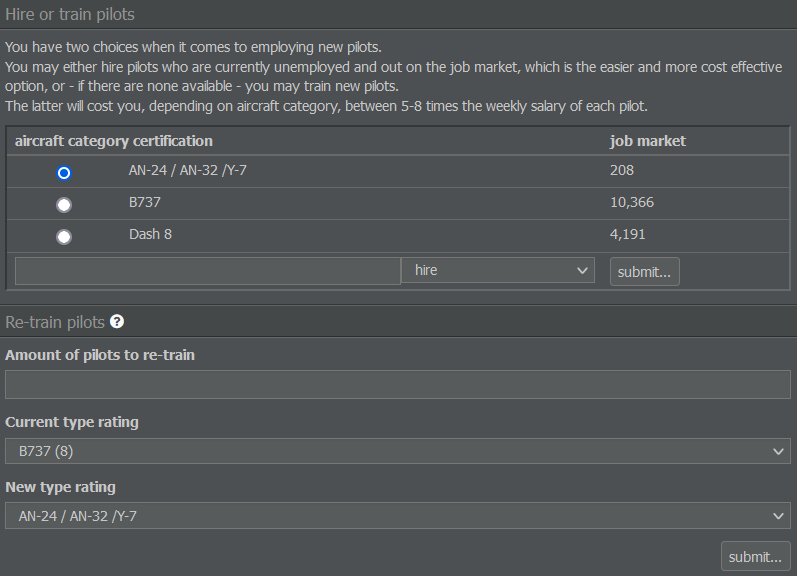Click the Re-train pilots help question mark icon
The height and width of the screenshot is (576, 797).
[x=117, y=322]
